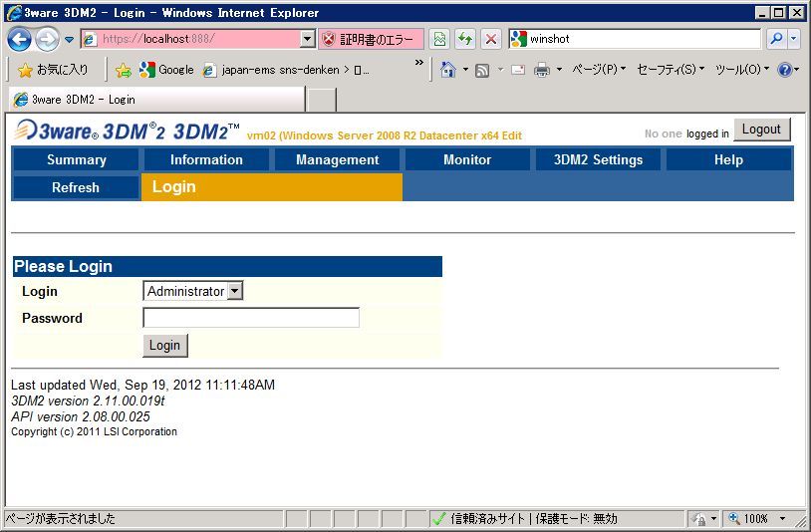The width and height of the screenshot is (811, 532).
Task: Open the Page (ページ(P)) menu
Action: tap(599, 70)
